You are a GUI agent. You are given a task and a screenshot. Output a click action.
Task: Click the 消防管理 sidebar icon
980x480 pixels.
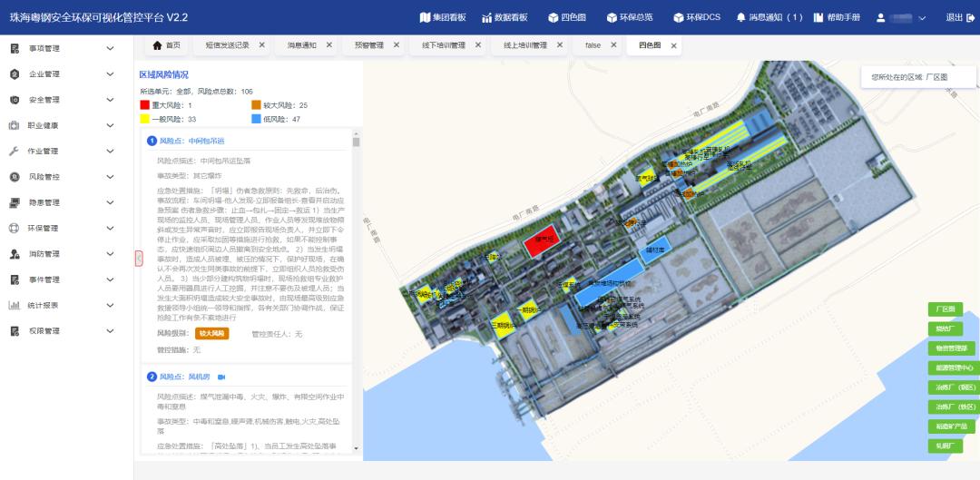tap(15, 254)
